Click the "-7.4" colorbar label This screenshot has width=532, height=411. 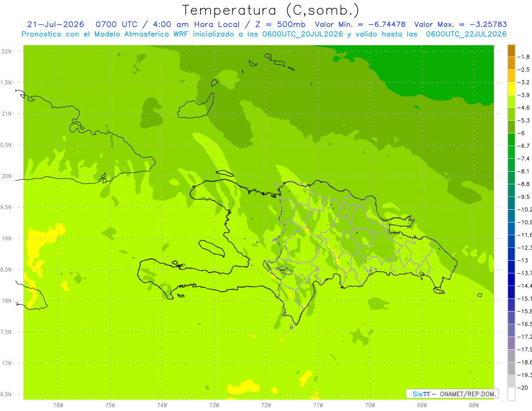(x=524, y=159)
